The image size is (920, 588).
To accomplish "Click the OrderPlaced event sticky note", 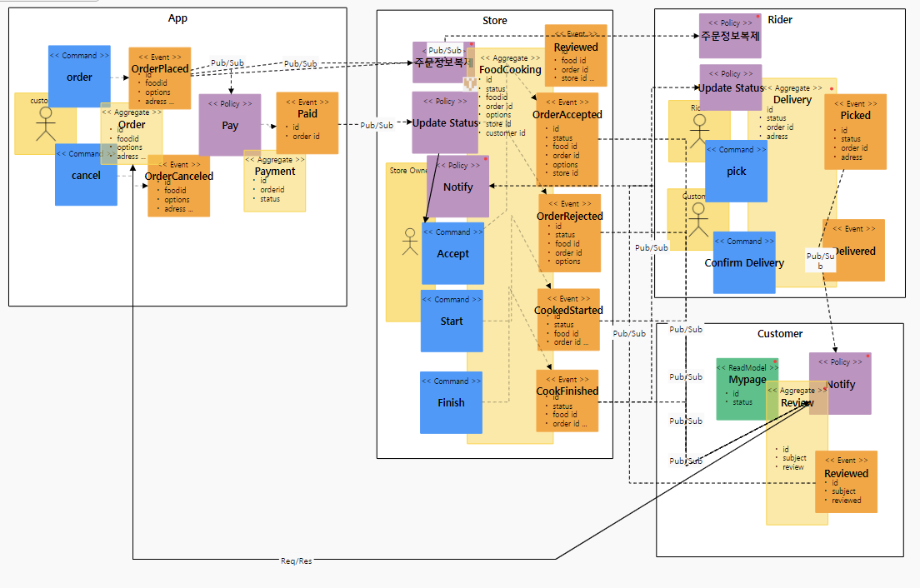I will point(160,78).
